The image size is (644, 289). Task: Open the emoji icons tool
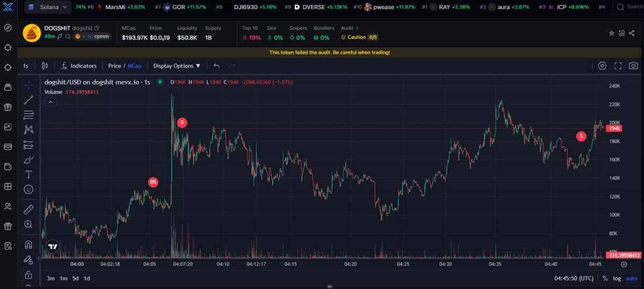click(28, 189)
